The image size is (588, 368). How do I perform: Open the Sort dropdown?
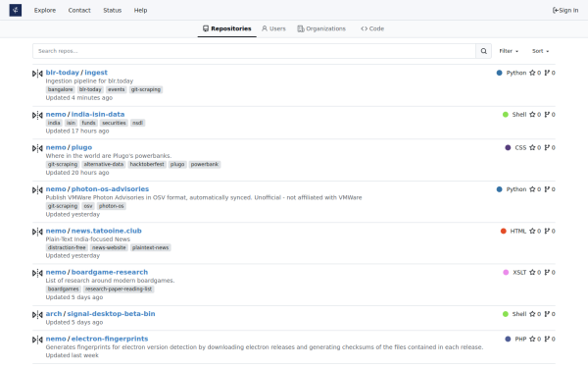point(540,51)
